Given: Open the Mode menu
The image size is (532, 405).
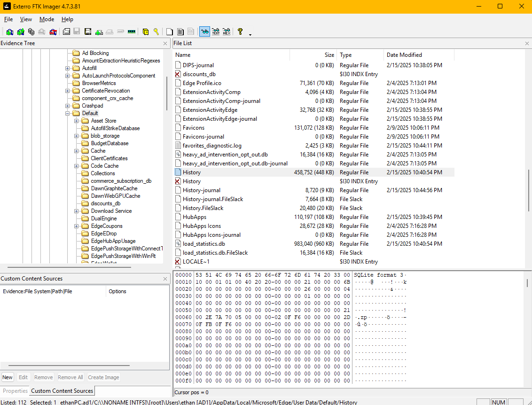Looking at the screenshot, I should point(47,19).
